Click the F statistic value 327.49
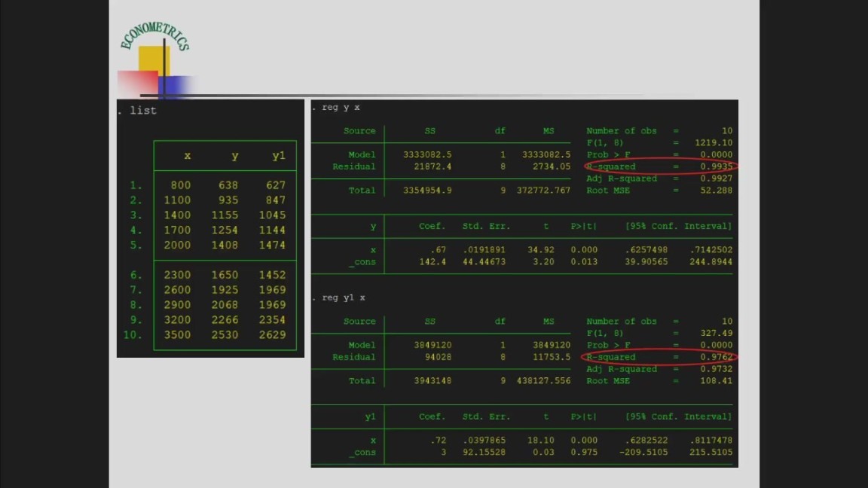The height and width of the screenshot is (488, 868). (x=717, y=333)
